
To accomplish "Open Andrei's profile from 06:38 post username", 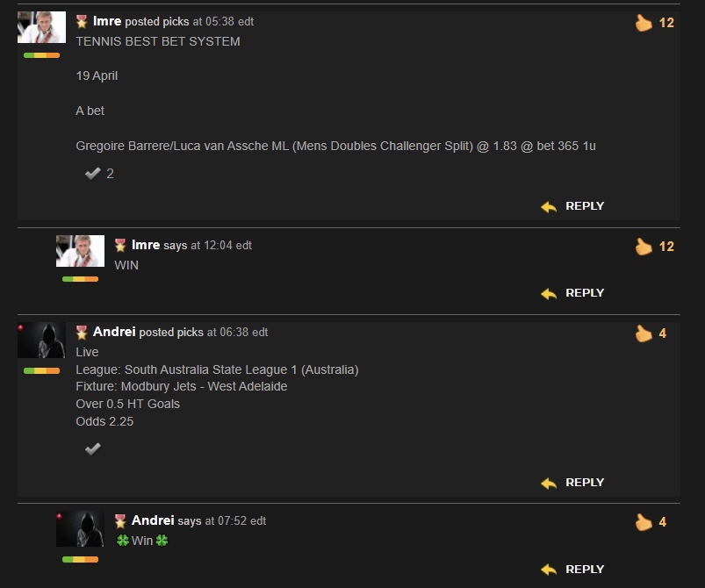I will (114, 332).
